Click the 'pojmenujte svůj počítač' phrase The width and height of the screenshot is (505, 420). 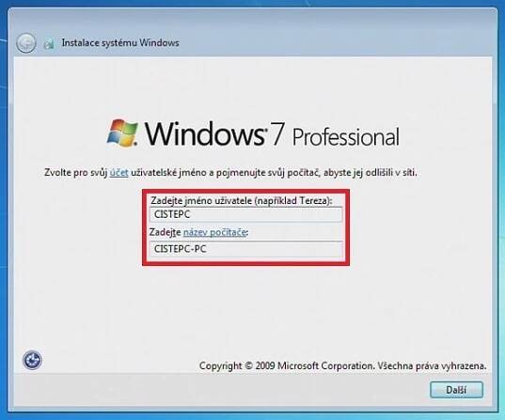(268, 173)
